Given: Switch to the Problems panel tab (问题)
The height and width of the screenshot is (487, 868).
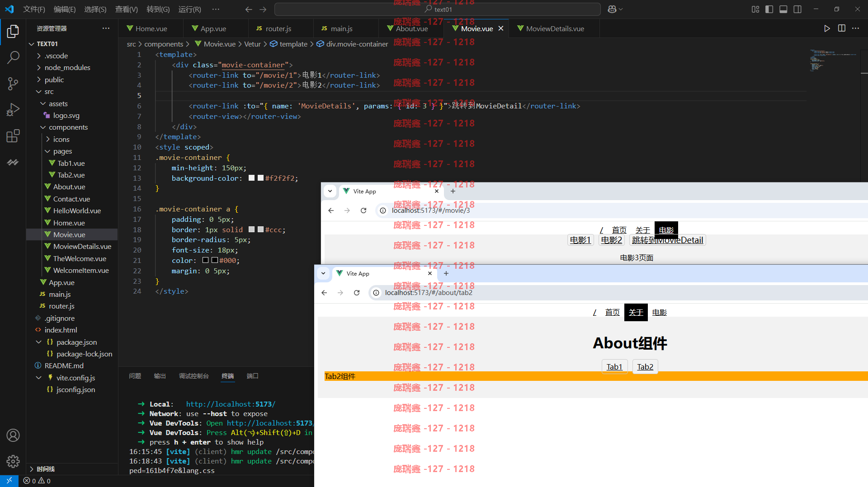Looking at the screenshot, I should (x=135, y=376).
